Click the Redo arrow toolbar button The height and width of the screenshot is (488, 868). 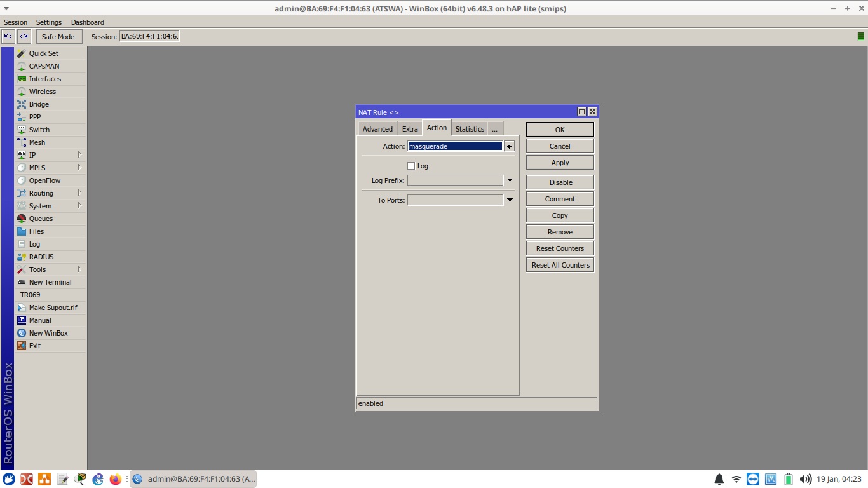[24, 36]
